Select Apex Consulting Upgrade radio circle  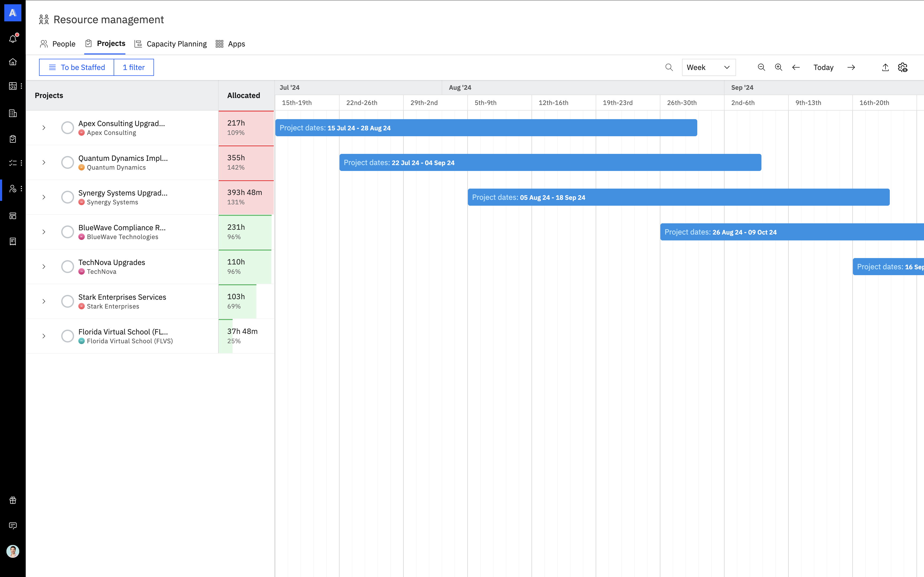pos(68,127)
